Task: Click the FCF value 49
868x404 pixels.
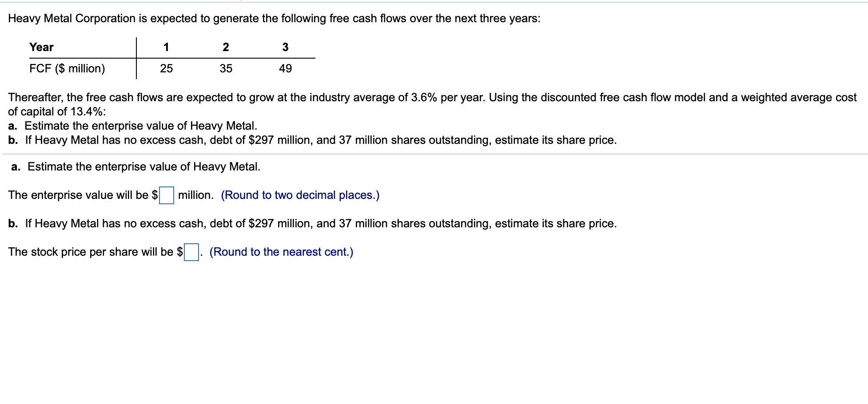Action: 286,68
